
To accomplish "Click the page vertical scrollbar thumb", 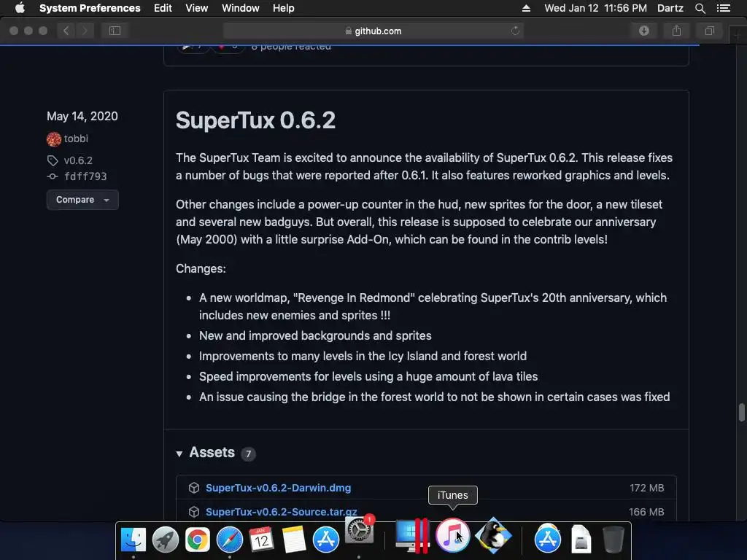I will 741,413.
